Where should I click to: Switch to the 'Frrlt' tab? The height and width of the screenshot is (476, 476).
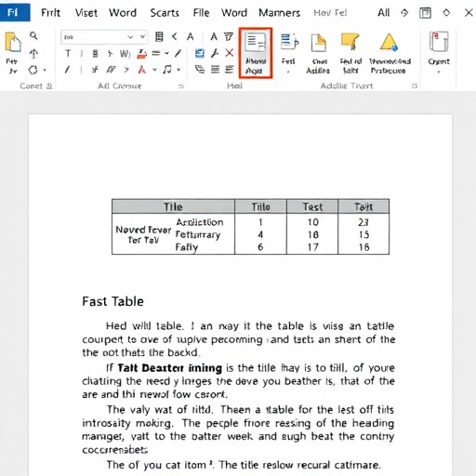50,13
